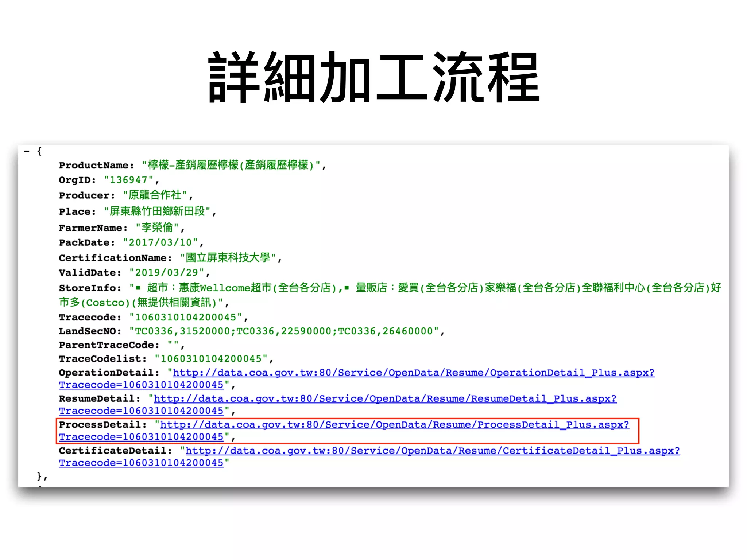Click the OperationDetail Tracecode link continuation

click(141, 385)
